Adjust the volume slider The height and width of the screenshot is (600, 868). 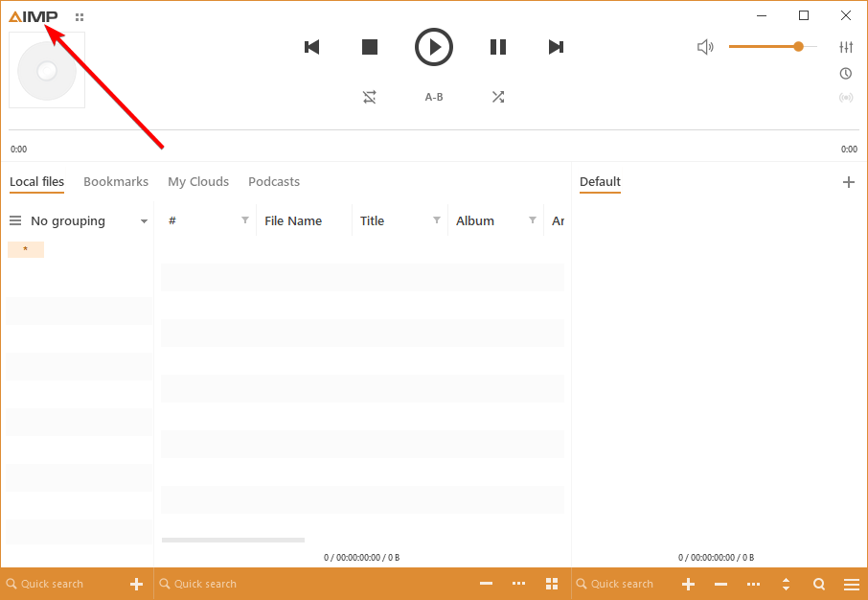[773, 47]
